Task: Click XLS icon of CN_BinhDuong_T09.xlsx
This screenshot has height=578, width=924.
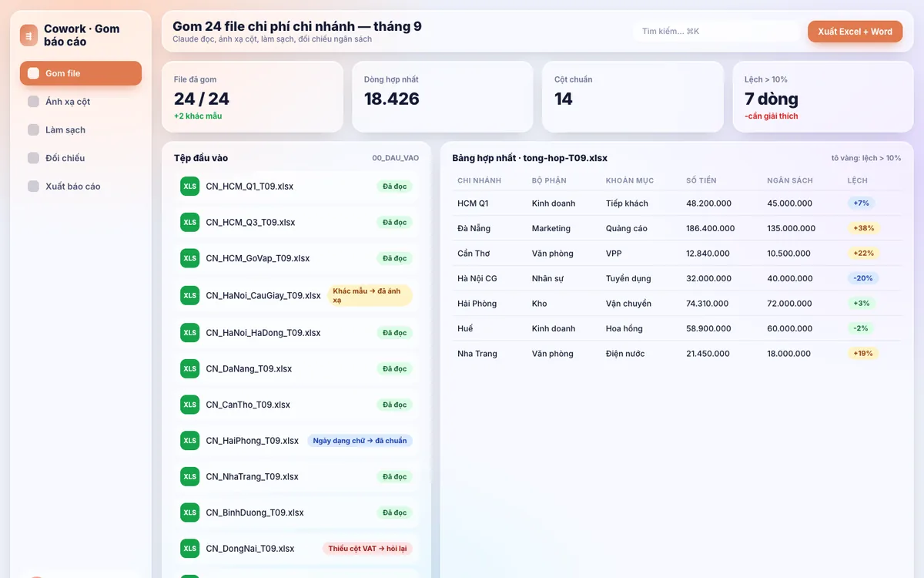Action: (189, 512)
